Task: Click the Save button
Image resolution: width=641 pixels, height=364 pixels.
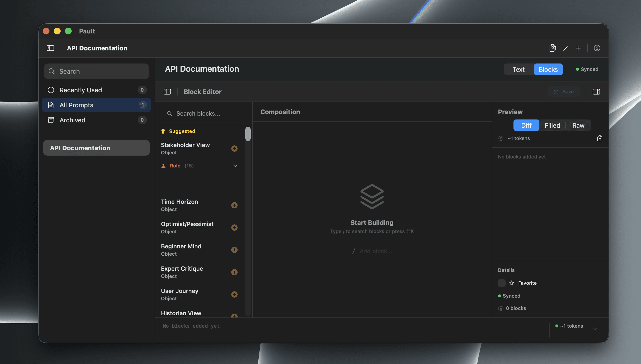Action: (564, 92)
